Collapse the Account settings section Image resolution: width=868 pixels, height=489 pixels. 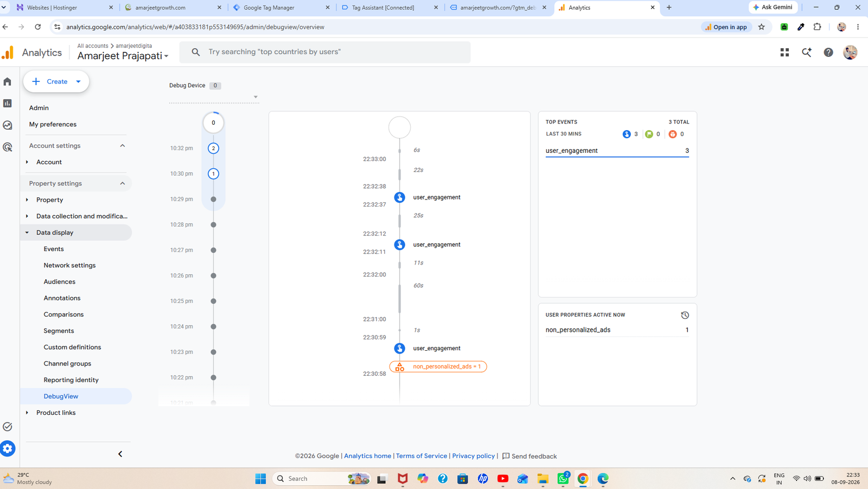[x=123, y=145]
